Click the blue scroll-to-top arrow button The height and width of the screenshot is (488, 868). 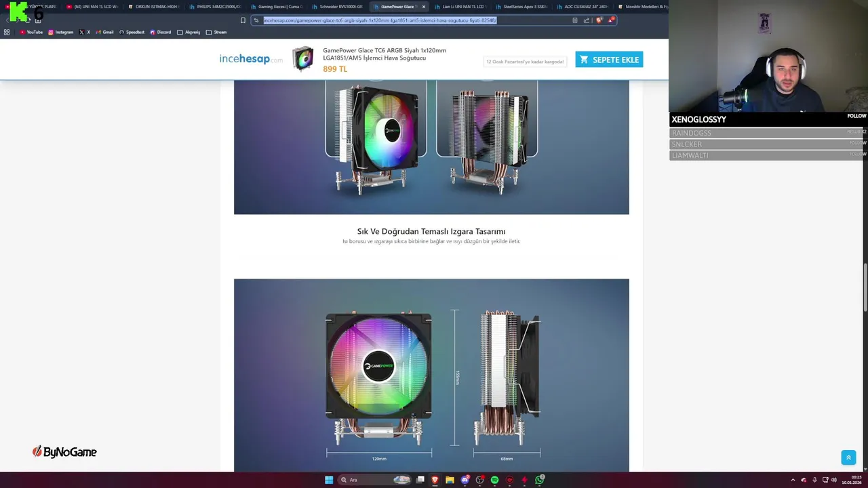tap(848, 457)
